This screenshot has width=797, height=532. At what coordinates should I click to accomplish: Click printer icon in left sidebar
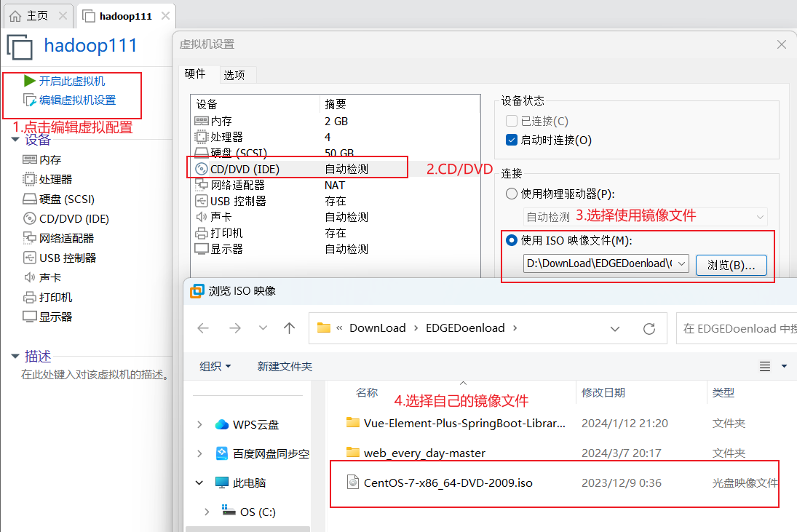pos(30,297)
